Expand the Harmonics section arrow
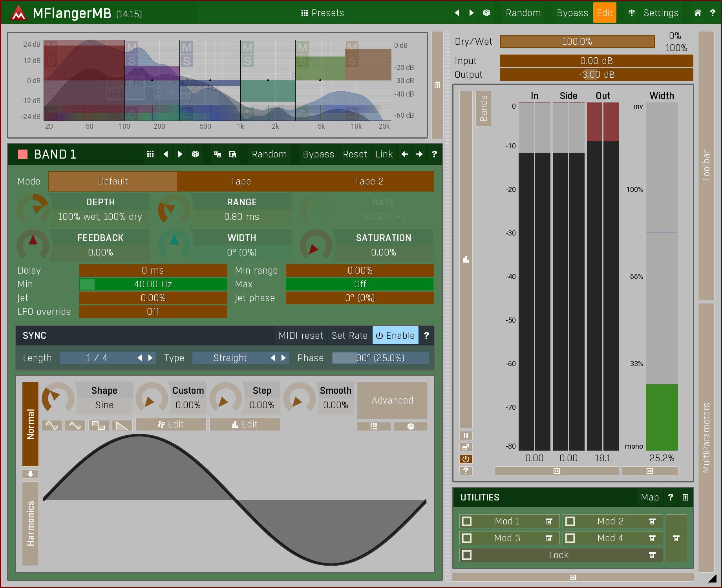 tap(30, 474)
